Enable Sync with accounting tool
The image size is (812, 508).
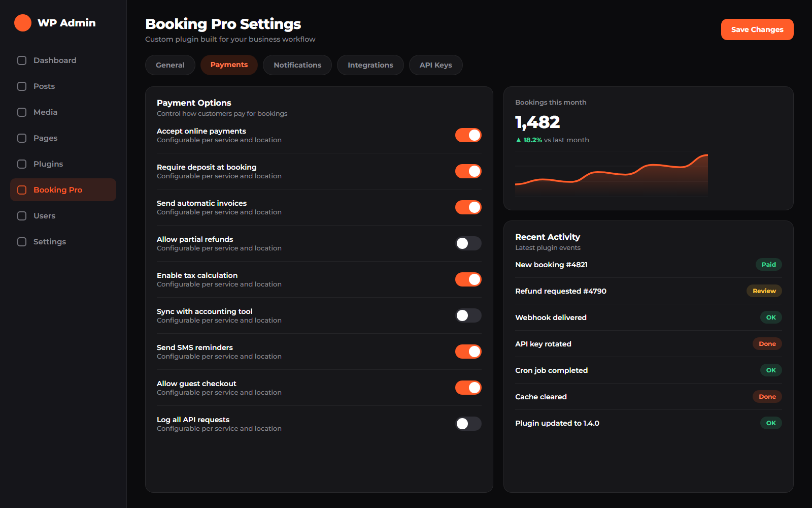pyautogui.click(x=468, y=315)
